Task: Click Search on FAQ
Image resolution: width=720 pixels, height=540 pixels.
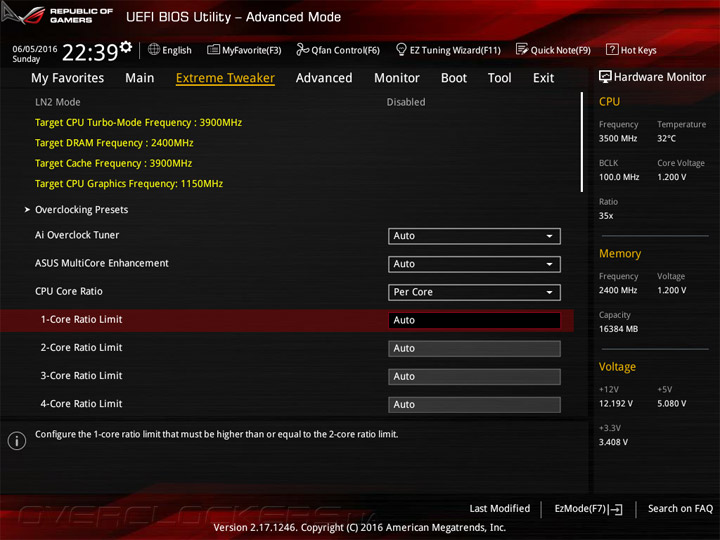Action: [680, 509]
